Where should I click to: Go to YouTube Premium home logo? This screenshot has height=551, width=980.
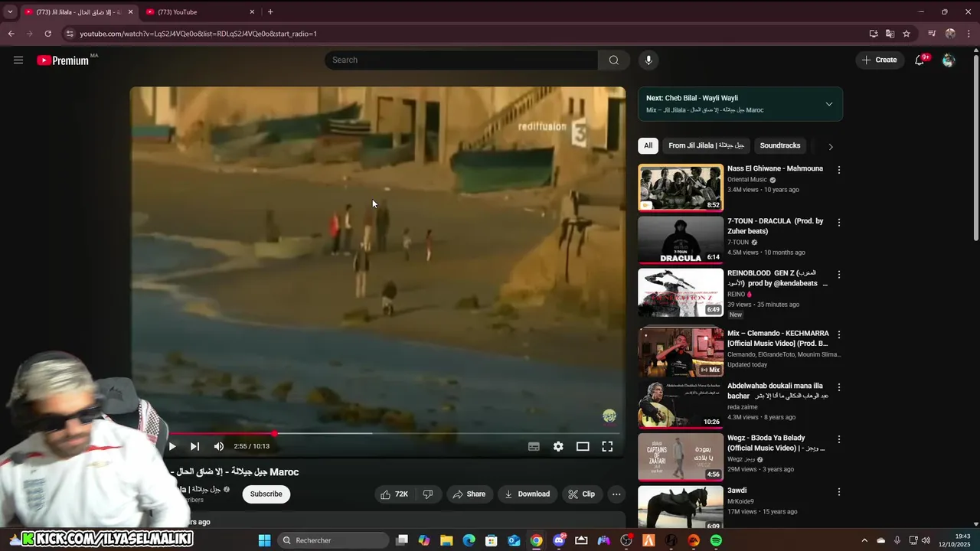coord(63,60)
